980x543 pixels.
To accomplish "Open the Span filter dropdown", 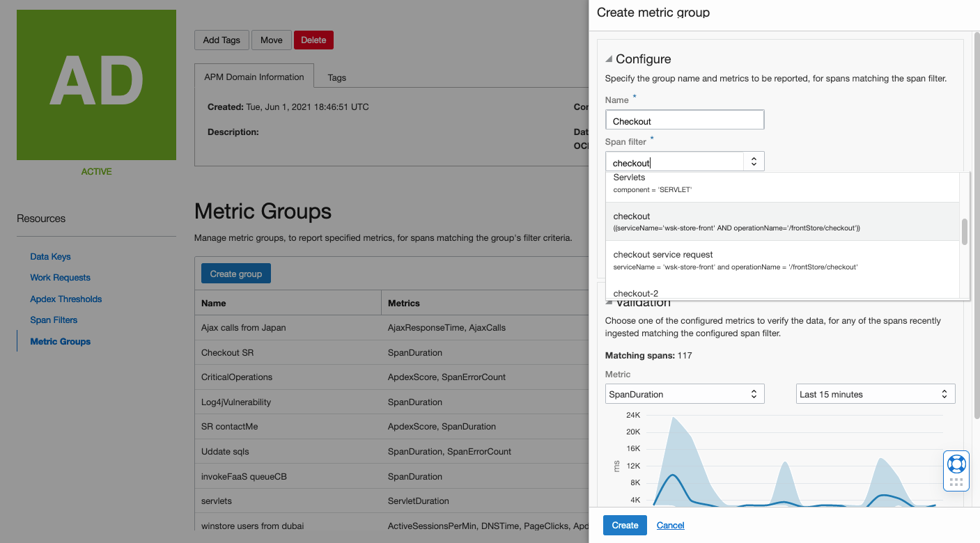I will coord(753,161).
